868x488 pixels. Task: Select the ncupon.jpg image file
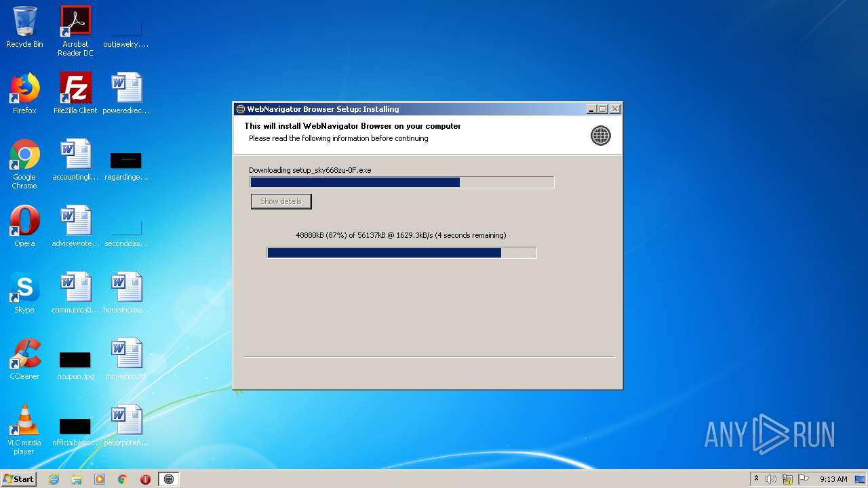pyautogui.click(x=75, y=366)
